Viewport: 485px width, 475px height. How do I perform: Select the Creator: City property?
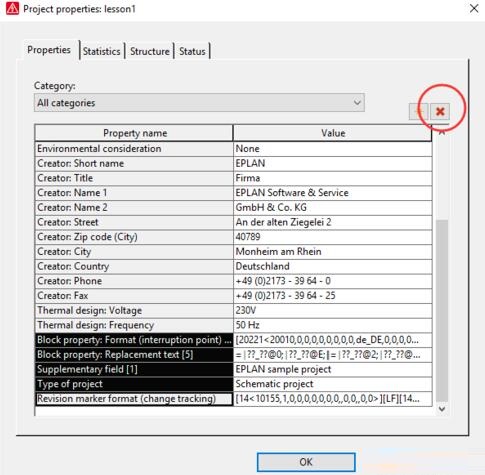(134, 252)
